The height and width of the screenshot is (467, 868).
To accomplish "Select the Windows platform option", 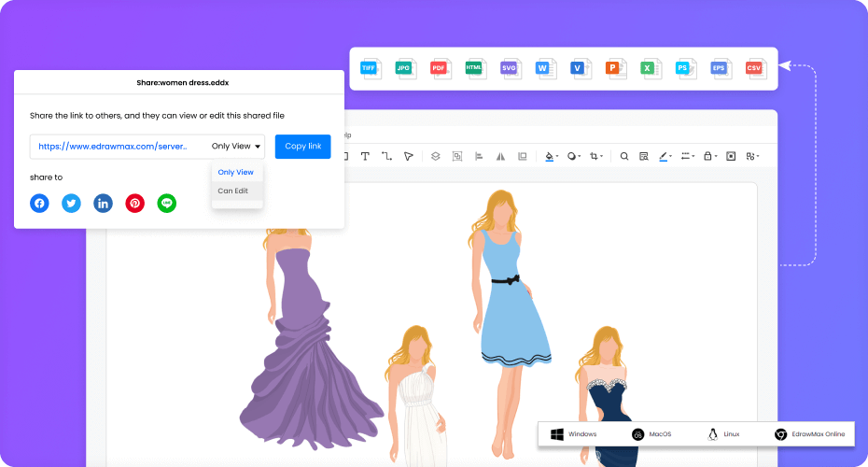I will pyautogui.click(x=573, y=434).
